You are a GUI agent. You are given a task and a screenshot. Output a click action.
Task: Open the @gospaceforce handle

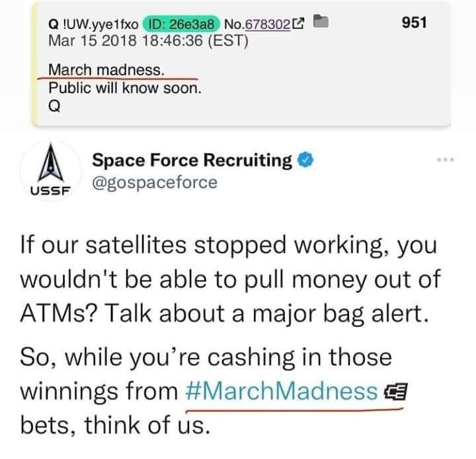click(x=155, y=182)
